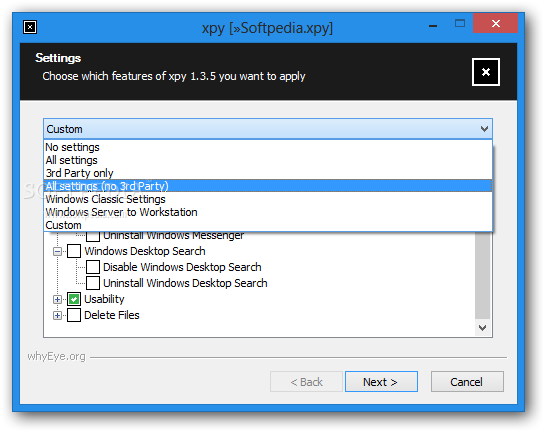
Task: Select 'Windows Classic Settings' preset
Action: pos(268,199)
